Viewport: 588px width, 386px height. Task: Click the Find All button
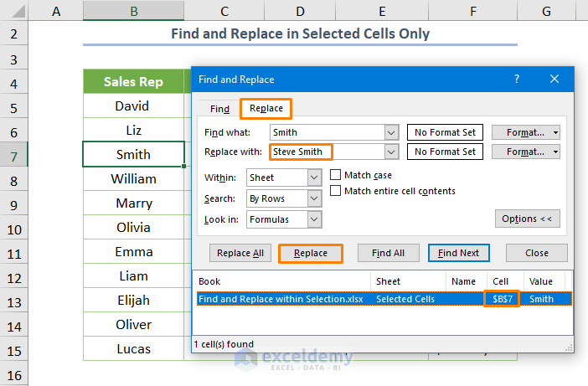pos(388,253)
